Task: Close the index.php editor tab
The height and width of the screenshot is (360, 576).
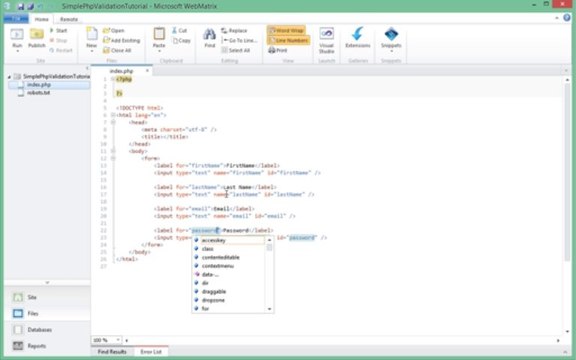Action: click(147, 71)
